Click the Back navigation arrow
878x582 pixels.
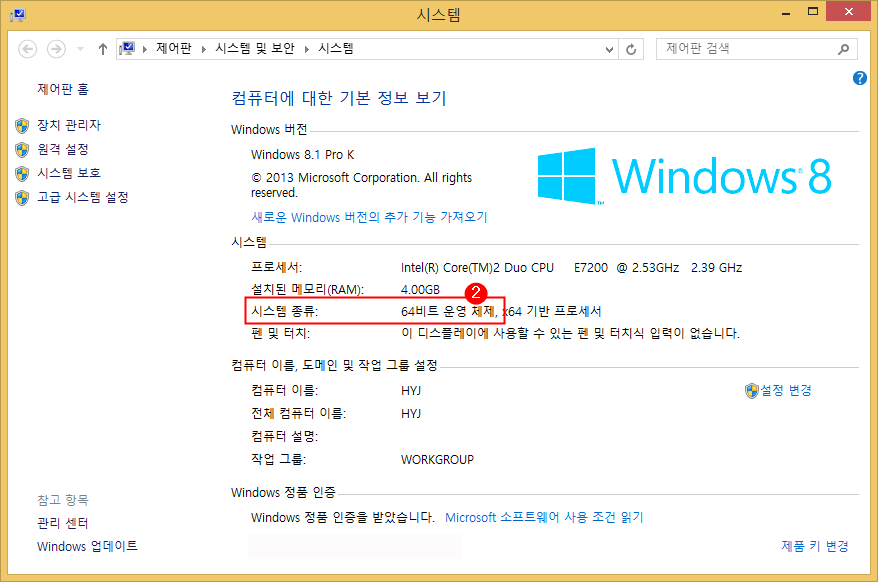click(x=27, y=49)
